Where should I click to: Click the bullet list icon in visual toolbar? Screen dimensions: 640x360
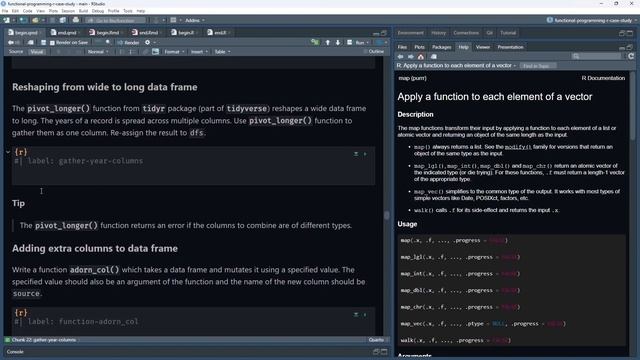(121, 52)
